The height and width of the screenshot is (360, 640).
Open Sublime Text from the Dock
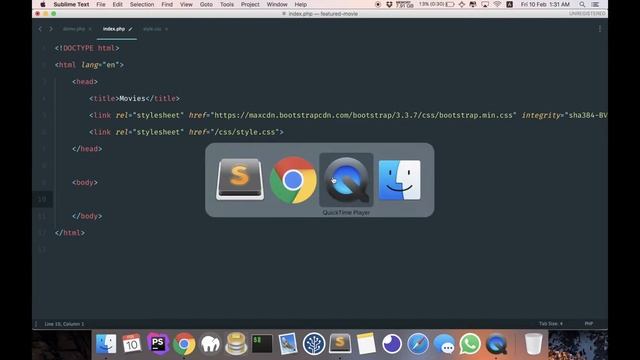click(340, 343)
